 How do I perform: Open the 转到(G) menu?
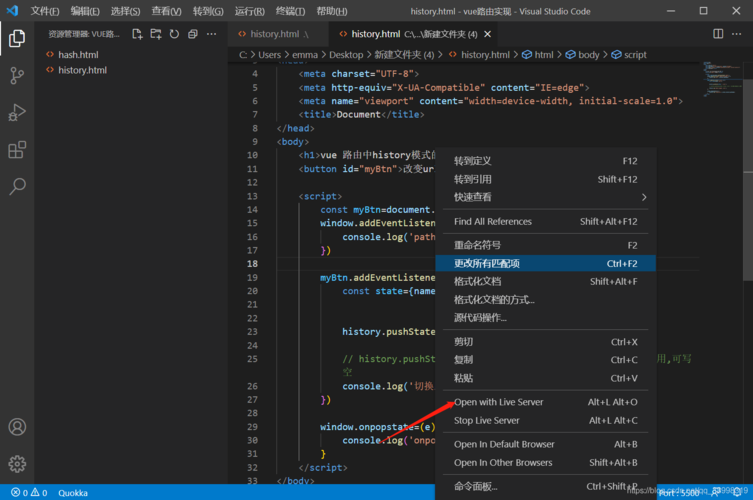pyautogui.click(x=208, y=11)
